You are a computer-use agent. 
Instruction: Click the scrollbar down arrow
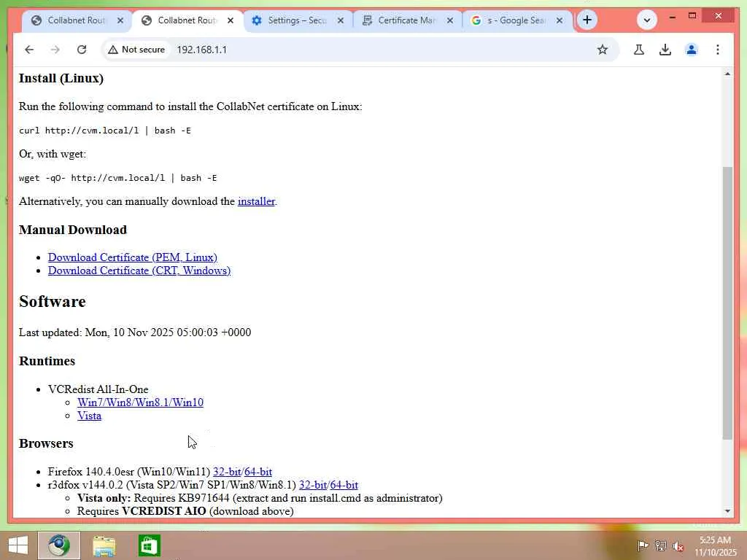pyautogui.click(x=727, y=511)
